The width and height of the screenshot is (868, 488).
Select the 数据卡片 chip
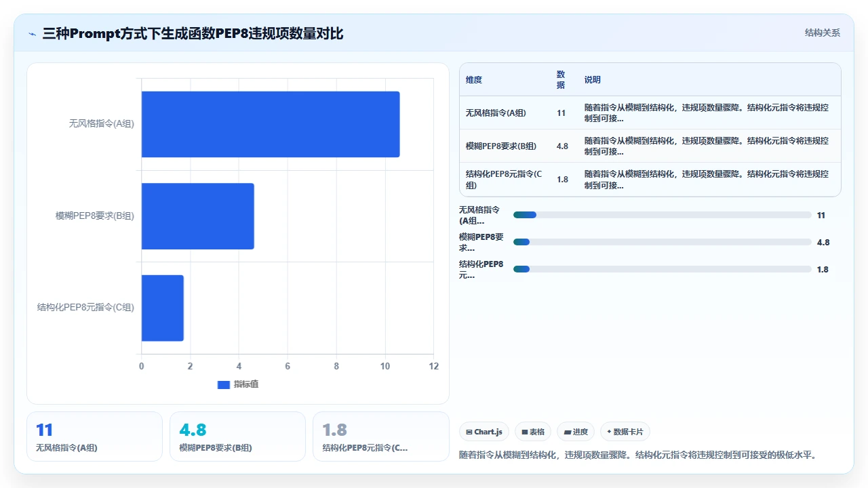click(x=625, y=432)
